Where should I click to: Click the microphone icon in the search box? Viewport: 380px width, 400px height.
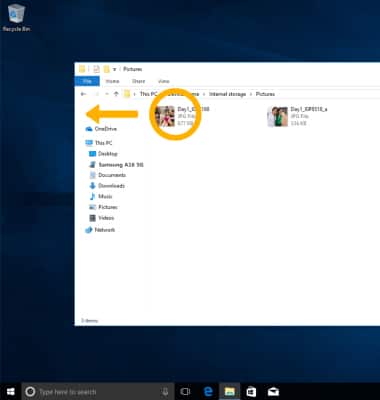click(x=165, y=392)
